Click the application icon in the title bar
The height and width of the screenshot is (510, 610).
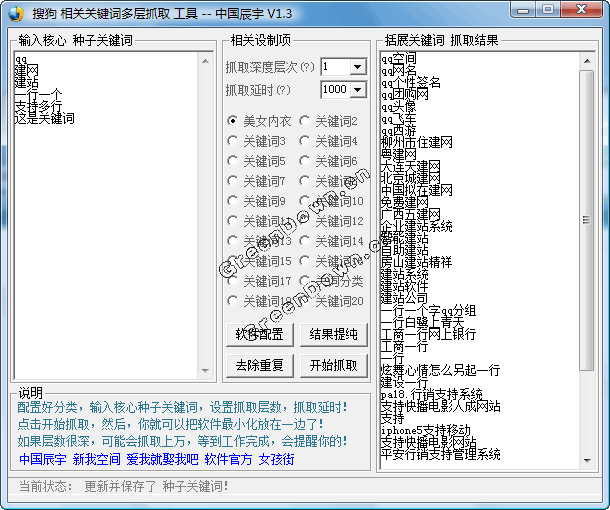(x=15, y=14)
